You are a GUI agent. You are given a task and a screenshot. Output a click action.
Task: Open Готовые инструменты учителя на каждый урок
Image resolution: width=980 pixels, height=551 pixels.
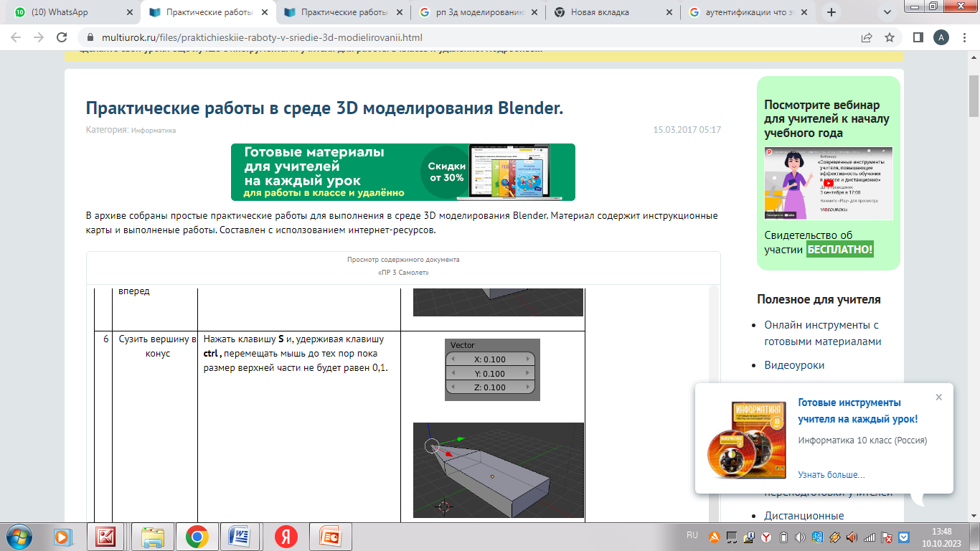[857, 410]
